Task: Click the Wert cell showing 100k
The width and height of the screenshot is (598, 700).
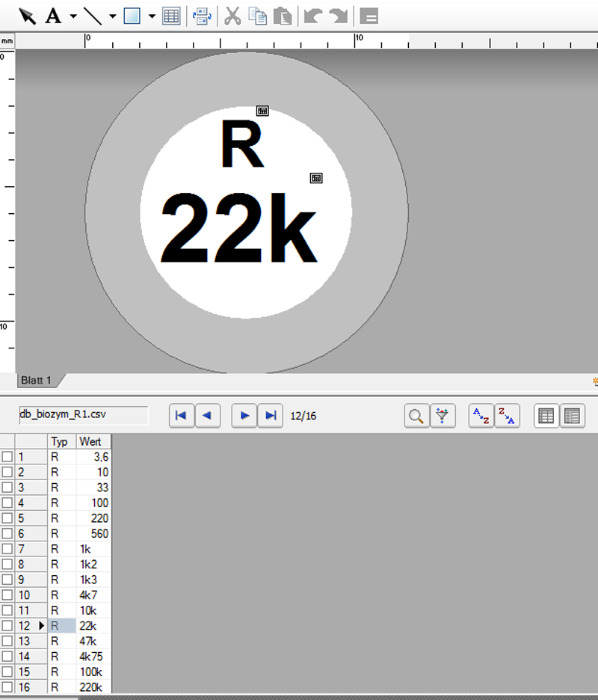Action: [x=93, y=672]
